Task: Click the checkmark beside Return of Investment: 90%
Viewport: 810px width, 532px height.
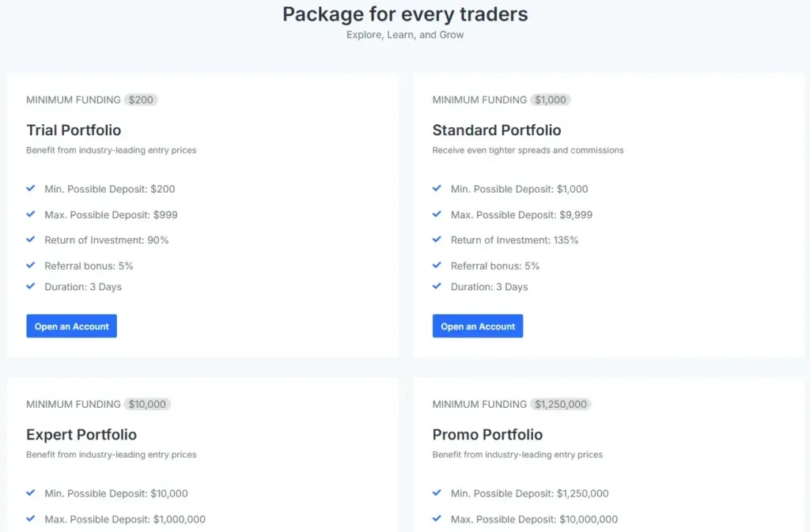Action: [x=31, y=240]
